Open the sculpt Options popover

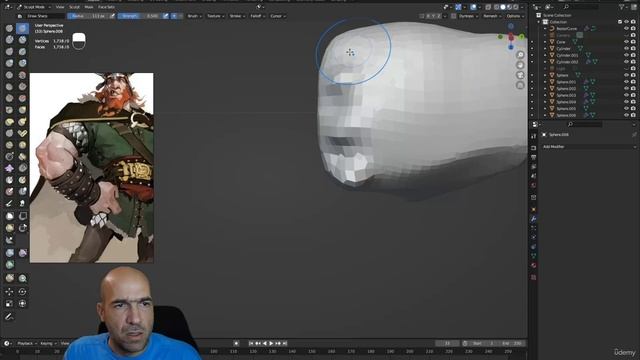[514, 16]
